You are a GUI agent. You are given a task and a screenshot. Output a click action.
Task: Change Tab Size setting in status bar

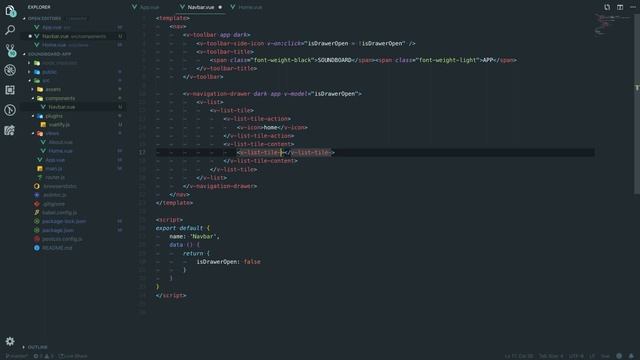[551, 356]
